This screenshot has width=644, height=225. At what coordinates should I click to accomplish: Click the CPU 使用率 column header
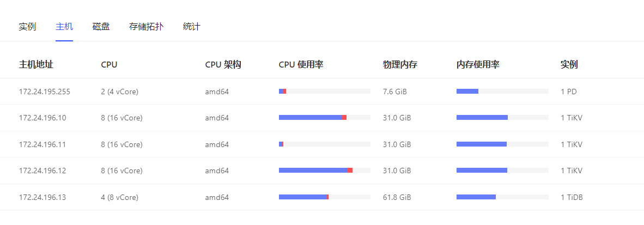point(301,65)
